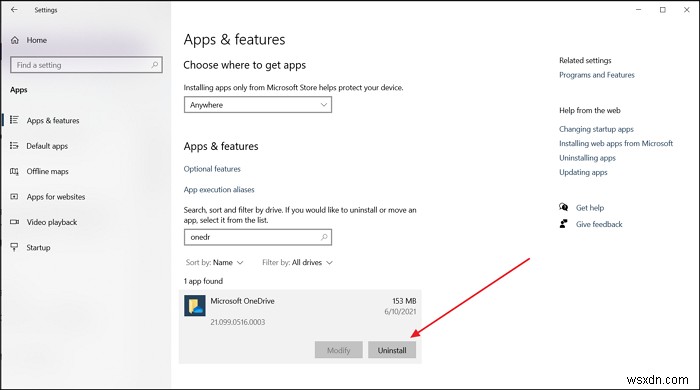Open the Apps for websites page
The height and width of the screenshot is (390, 700).
[56, 197]
